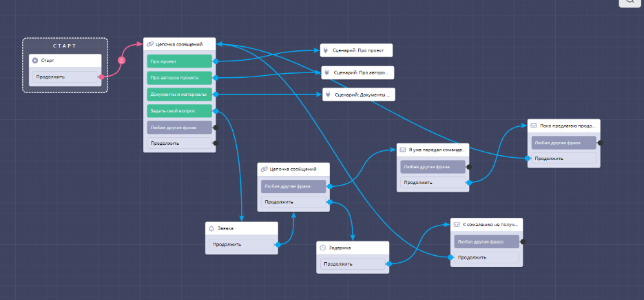Click the plug icon on Сценарий: Про проект

coord(326,50)
